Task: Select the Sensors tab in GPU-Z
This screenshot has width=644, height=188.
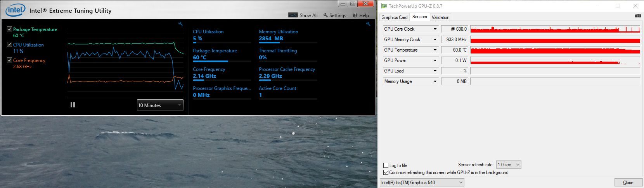Action: 419,17
